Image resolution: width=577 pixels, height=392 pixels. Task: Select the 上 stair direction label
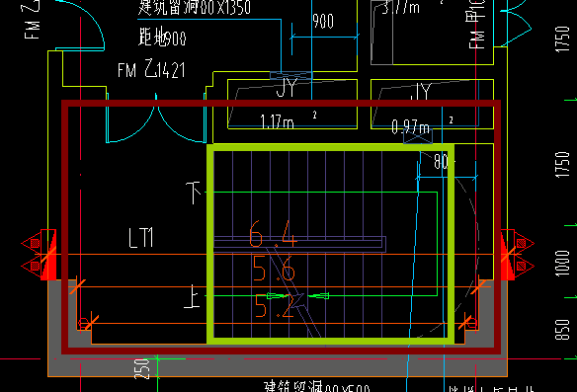coord(192,296)
